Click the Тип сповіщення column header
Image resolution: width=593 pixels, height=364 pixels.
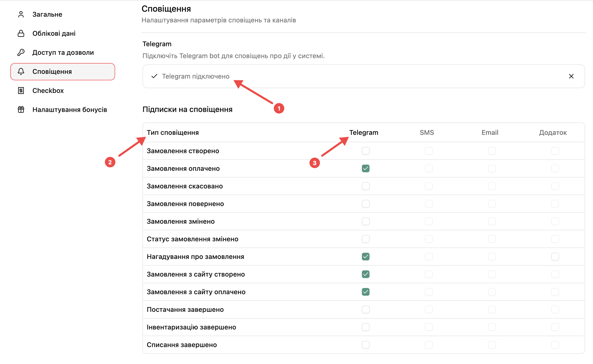click(173, 132)
